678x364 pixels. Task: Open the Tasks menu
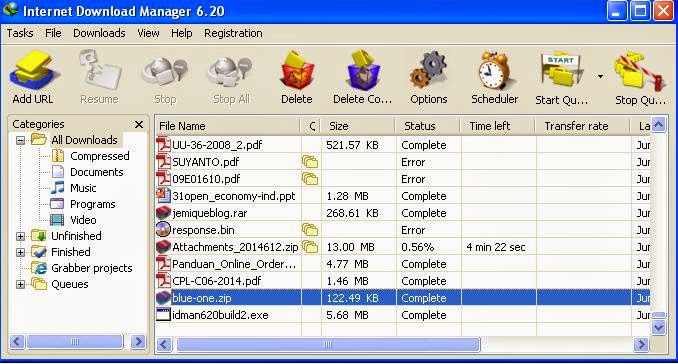pyautogui.click(x=20, y=33)
